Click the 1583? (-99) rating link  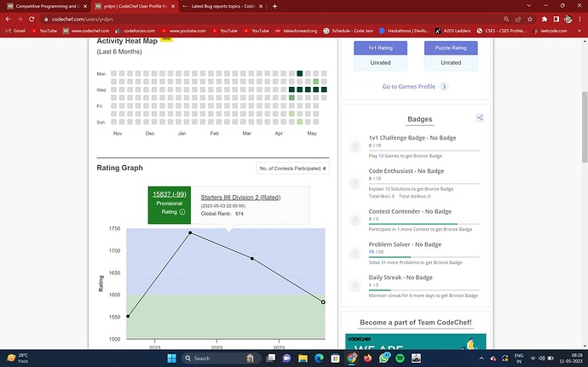coord(169,194)
